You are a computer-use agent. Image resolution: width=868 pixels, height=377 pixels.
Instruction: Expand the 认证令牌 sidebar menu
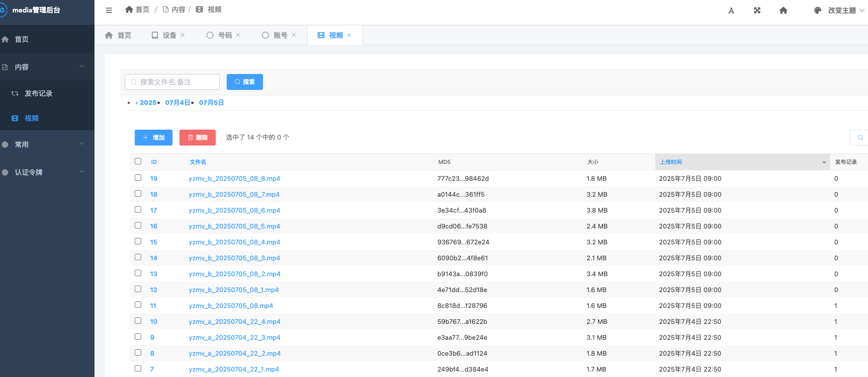point(47,172)
